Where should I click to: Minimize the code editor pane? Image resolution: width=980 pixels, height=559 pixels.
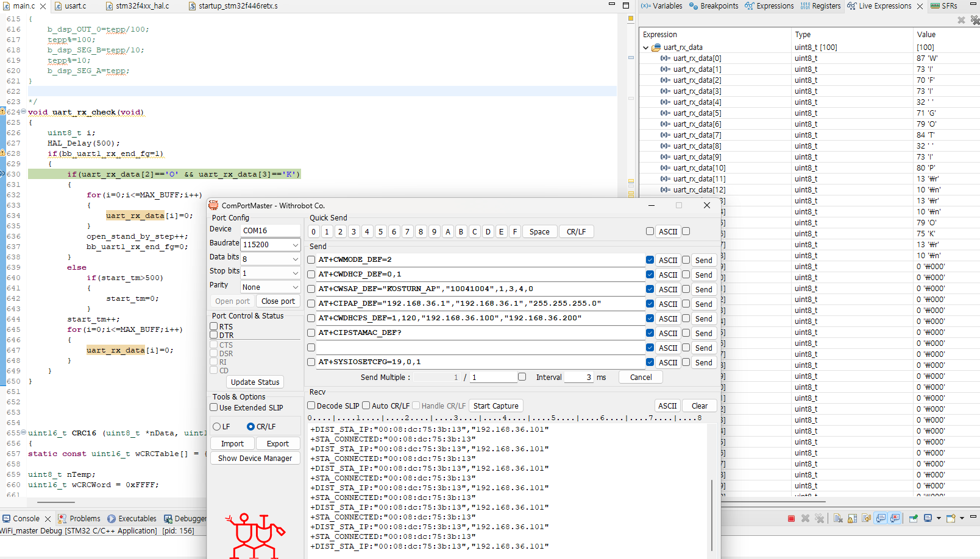[612, 5]
